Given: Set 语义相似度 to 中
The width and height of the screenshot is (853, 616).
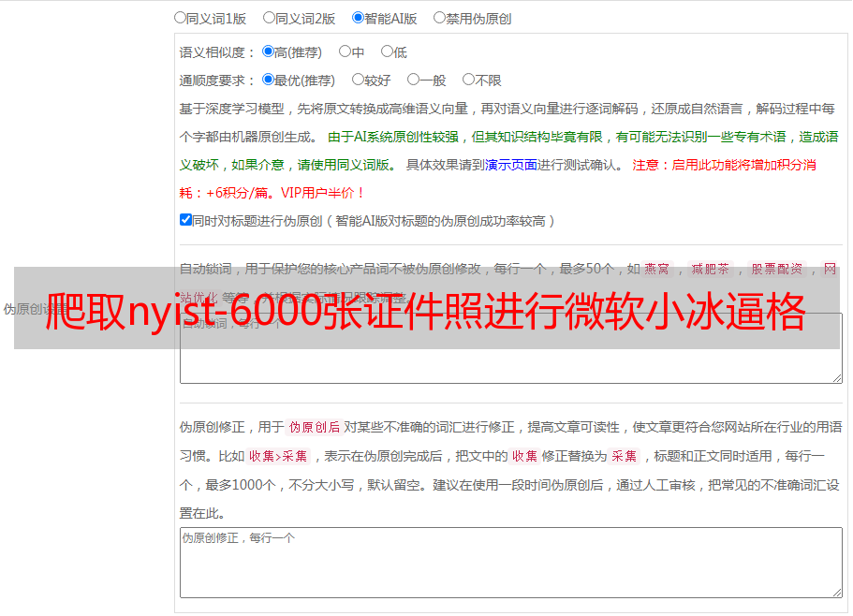Looking at the screenshot, I should click(x=345, y=52).
